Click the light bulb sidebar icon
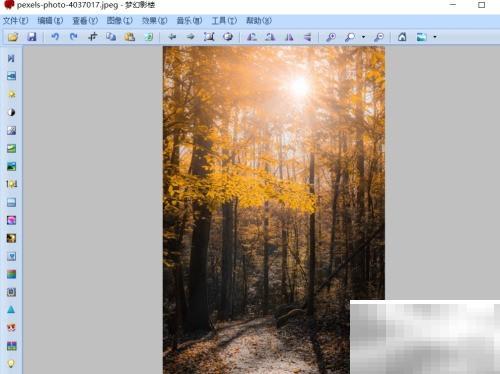The image size is (500, 374). [x=11, y=363]
